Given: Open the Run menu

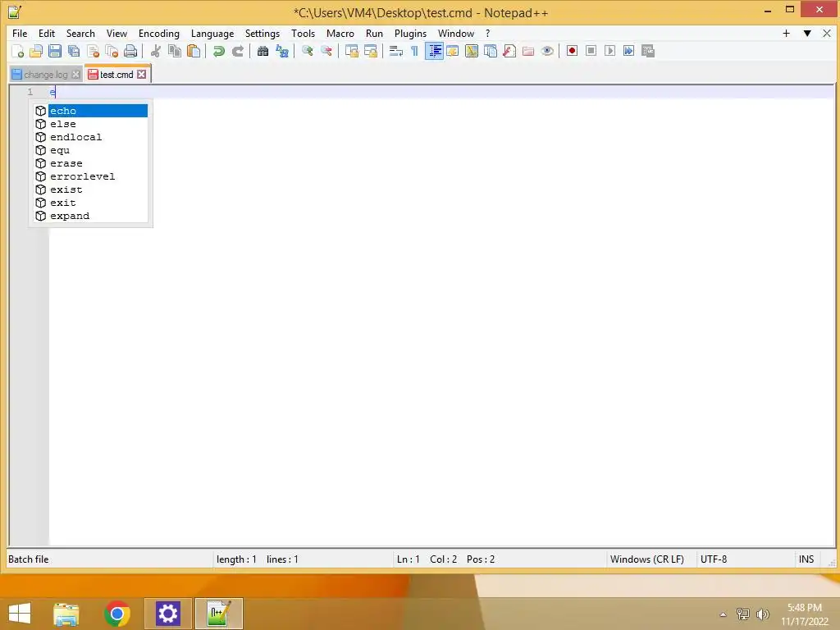Looking at the screenshot, I should (x=374, y=33).
